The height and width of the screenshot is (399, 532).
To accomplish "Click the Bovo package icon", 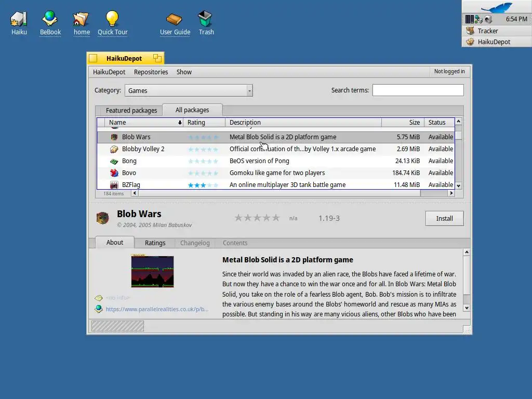I will (114, 173).
